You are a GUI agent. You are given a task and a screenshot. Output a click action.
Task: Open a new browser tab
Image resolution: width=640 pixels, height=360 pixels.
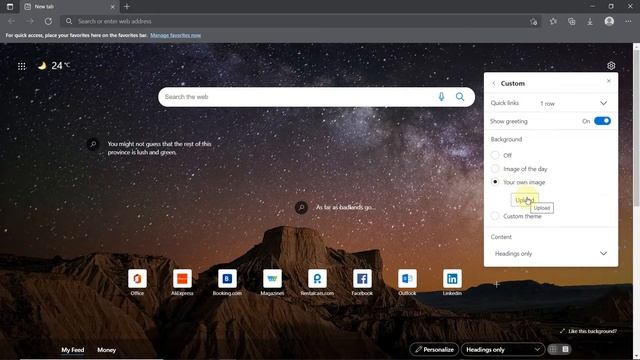click(x=127, y=7)
